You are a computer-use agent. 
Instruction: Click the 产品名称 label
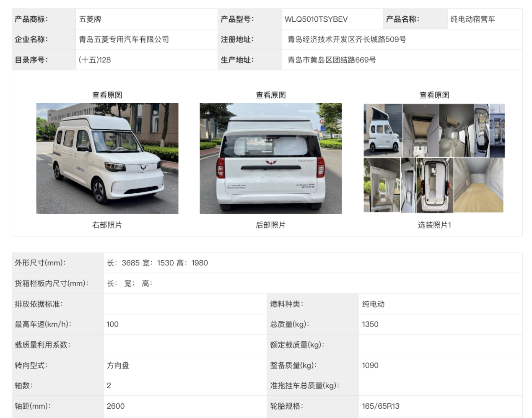pos(402,19)
